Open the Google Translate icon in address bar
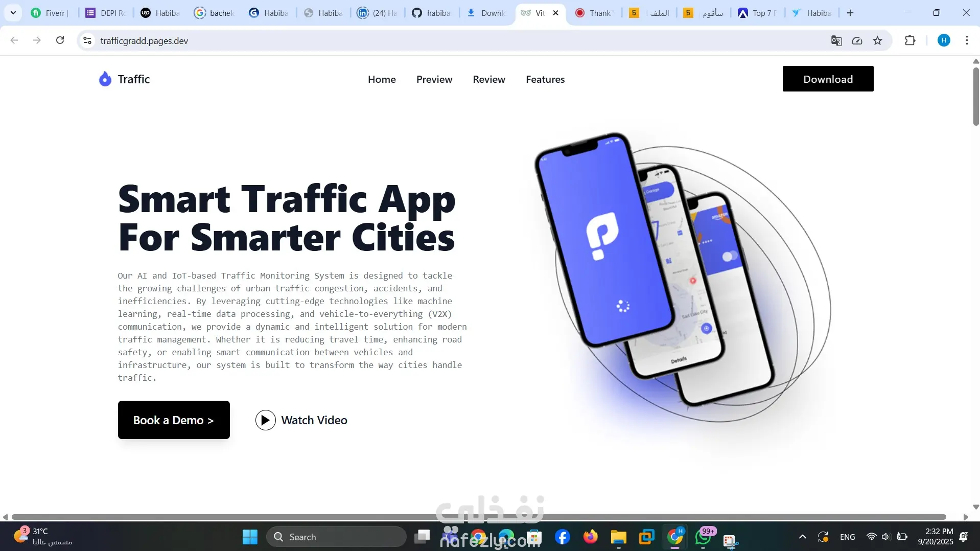 836,40
